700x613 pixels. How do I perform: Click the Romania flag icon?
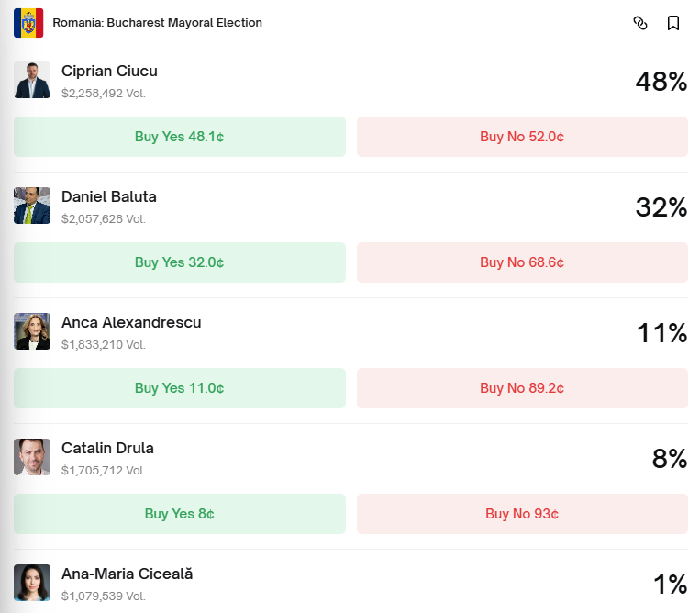pos(28,23)
